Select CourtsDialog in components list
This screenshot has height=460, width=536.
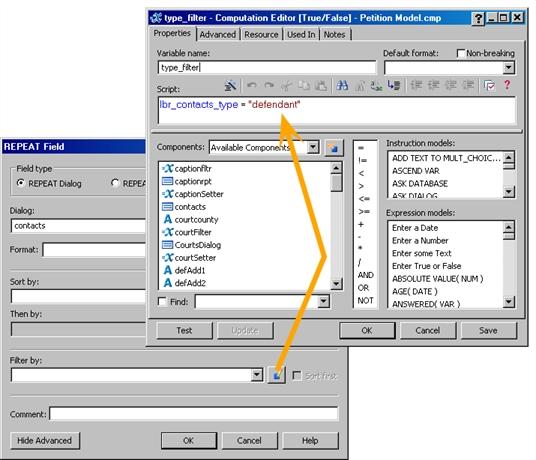click(192, 245)
